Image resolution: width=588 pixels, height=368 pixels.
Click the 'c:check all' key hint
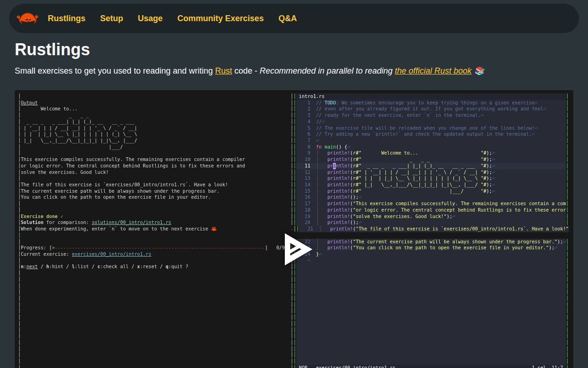coord(113,266)
